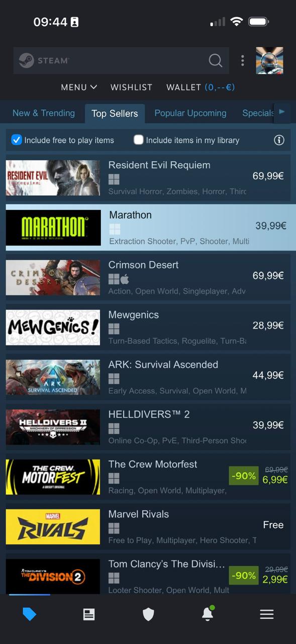Open the user profile avatar
296x644 pixels.
tap(269, 60)
